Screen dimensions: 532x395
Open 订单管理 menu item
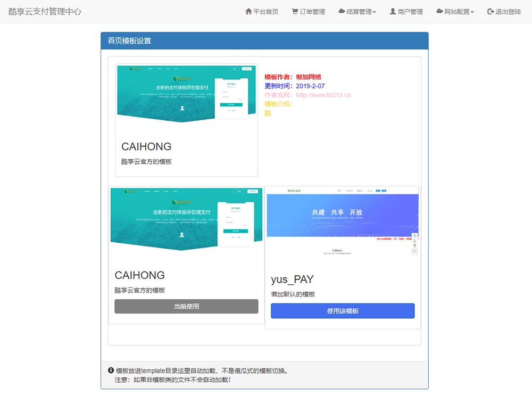pyautogui.click(x=309, y=12)
